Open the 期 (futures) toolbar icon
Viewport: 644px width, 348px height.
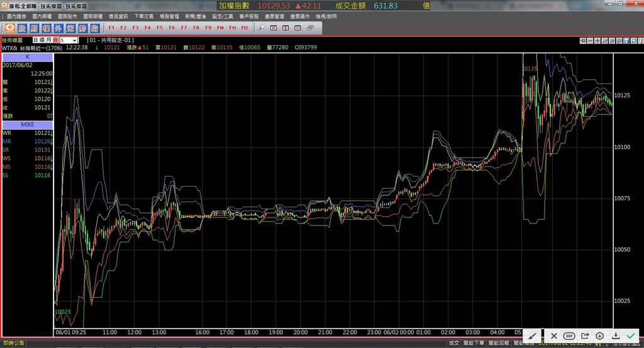(x=34, y=28)
